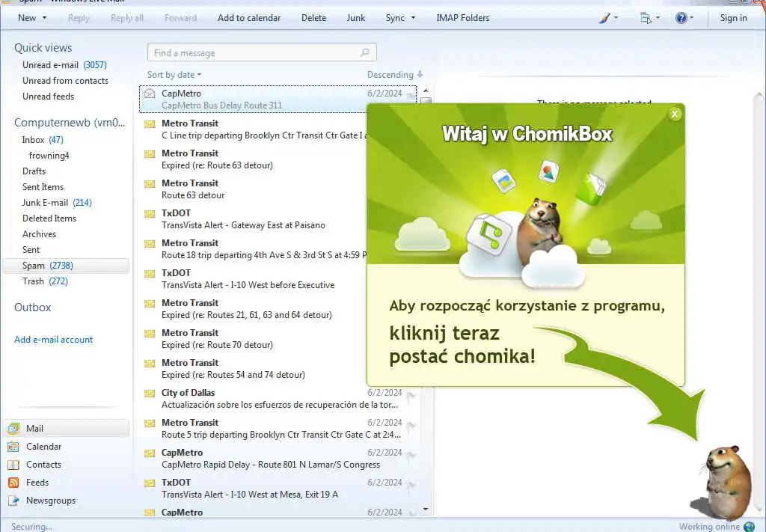The width and height of the screenshot is (766, 532).
Task: Click the message list scroll down arrow
Action: coord(426,509)
